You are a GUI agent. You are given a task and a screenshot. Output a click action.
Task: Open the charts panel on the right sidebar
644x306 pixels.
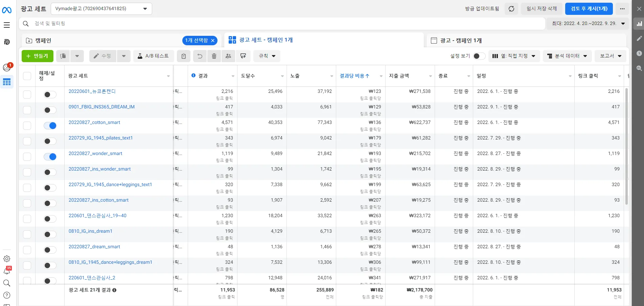pyautogui.click(x=639, y=24)
